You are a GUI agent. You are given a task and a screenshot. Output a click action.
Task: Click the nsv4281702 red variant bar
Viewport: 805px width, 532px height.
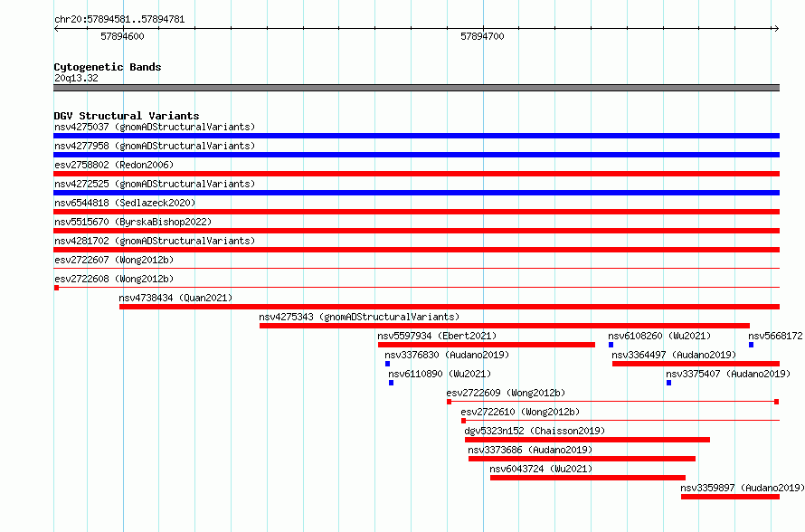[416, 250]
